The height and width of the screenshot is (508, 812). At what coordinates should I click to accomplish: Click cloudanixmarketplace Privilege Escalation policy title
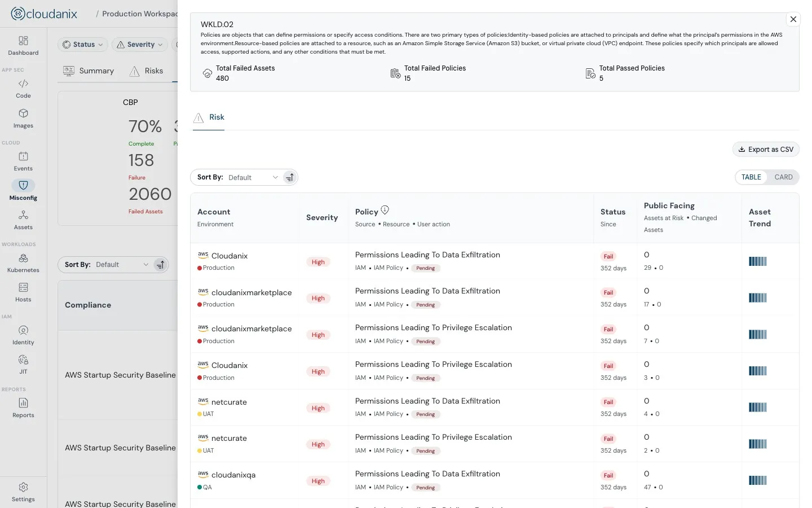[434, 328]
